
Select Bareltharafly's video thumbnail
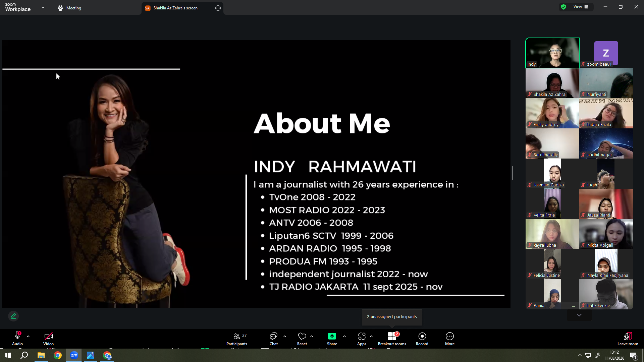(x=552, y=143)
